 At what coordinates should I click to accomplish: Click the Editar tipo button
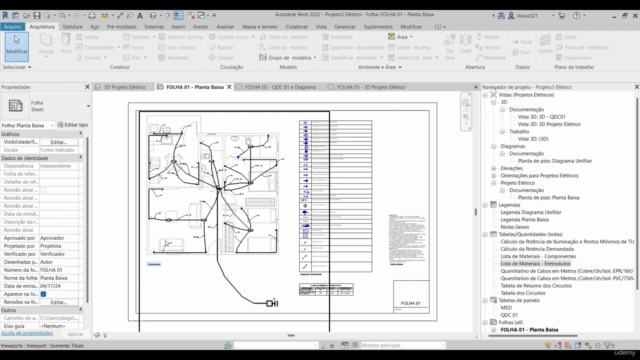click(73, 125)
